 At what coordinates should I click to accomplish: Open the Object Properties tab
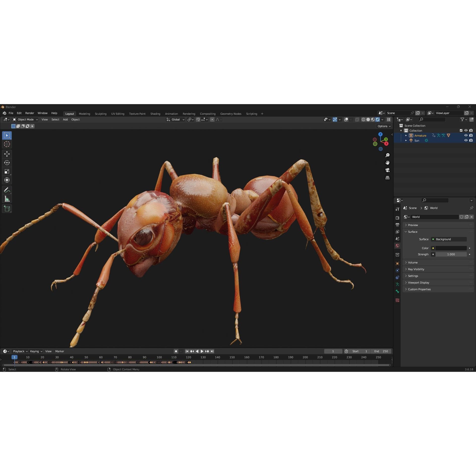[x=397, y=263]
